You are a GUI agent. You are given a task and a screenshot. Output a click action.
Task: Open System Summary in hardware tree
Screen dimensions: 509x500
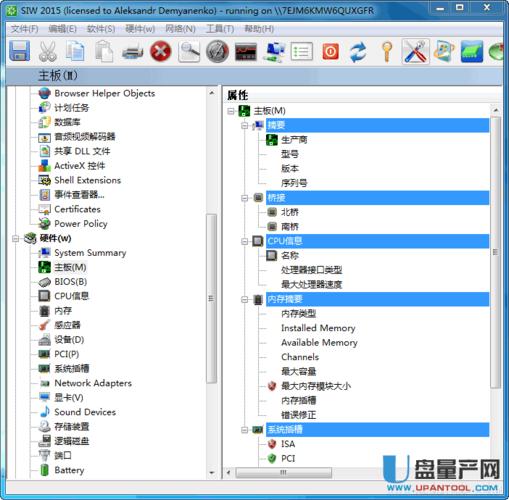pos(90,253)
